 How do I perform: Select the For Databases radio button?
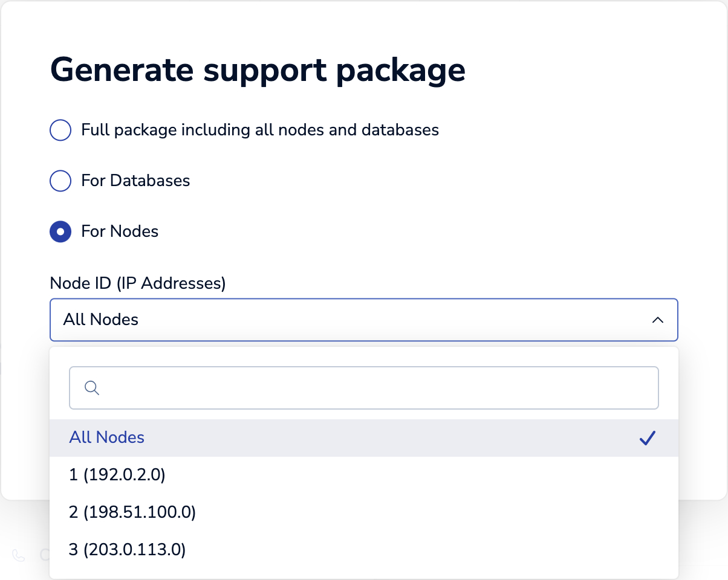[60, 181]
